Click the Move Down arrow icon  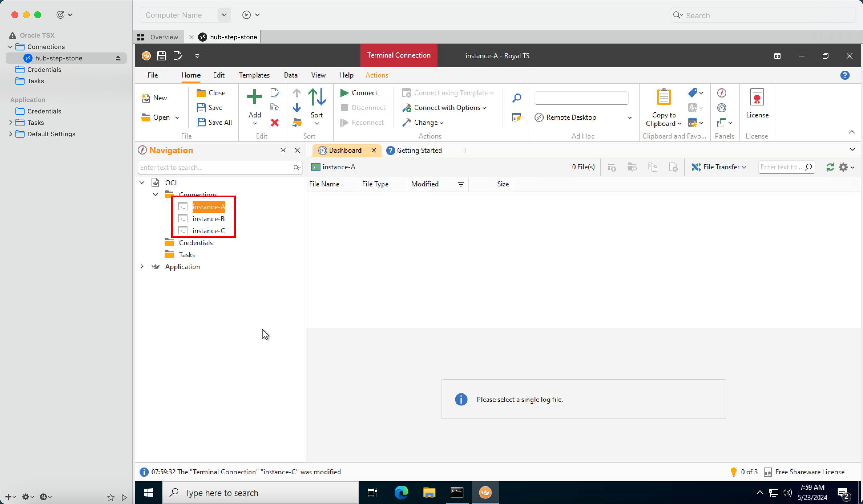coord(297,108)
